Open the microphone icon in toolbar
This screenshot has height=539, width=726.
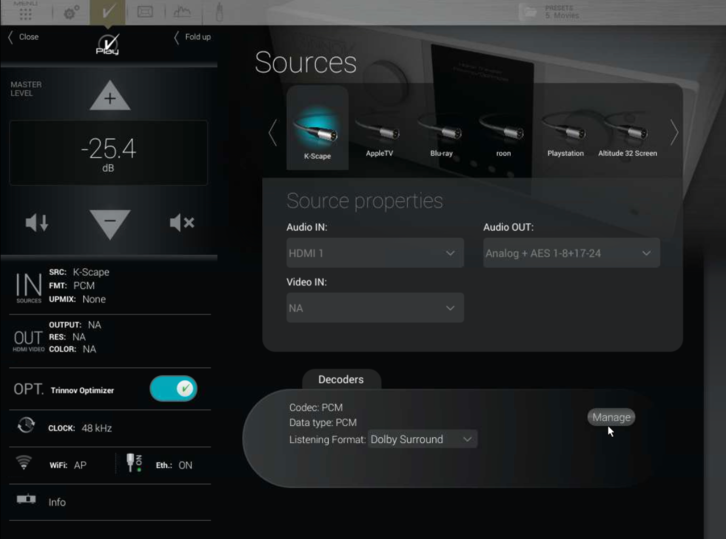(219, 12)
